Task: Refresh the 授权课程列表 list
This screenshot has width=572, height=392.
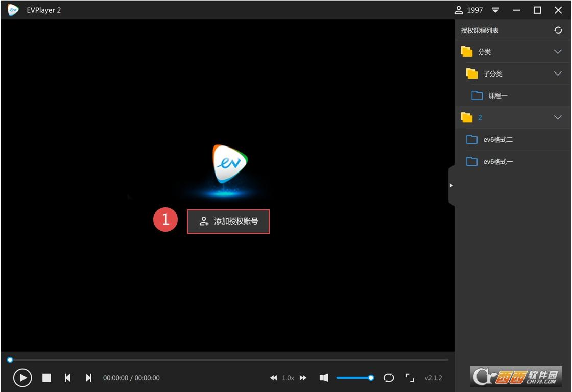Action: click(x=558, y=30)
